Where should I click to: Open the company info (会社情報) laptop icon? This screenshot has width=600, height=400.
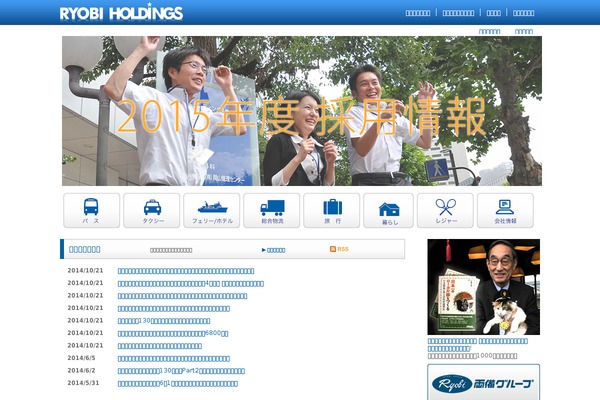[x=505, y=211]
